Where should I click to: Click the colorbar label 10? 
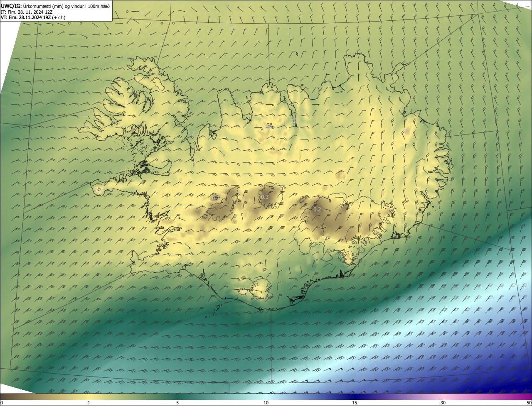point(266,403)
